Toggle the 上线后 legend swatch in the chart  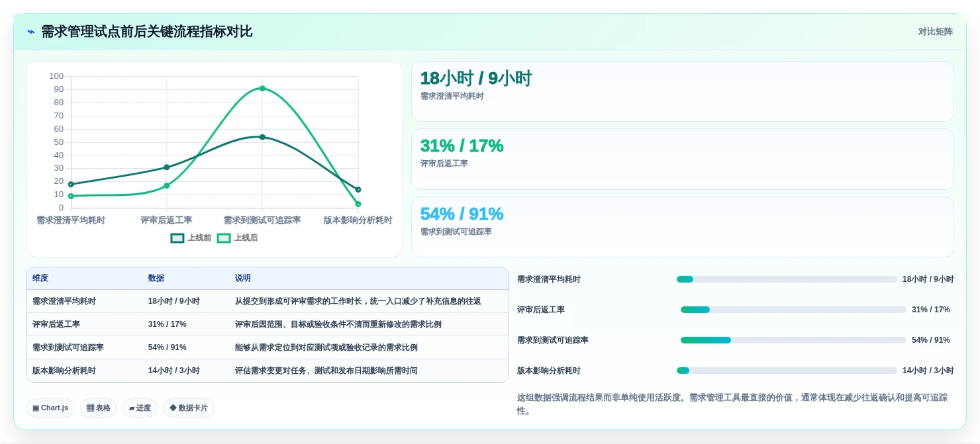pos(224,238)
